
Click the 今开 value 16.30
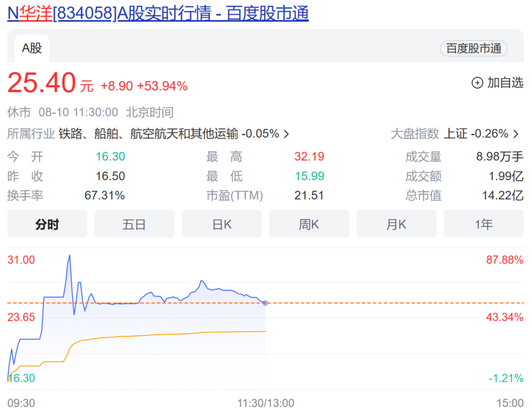[110, 157]
